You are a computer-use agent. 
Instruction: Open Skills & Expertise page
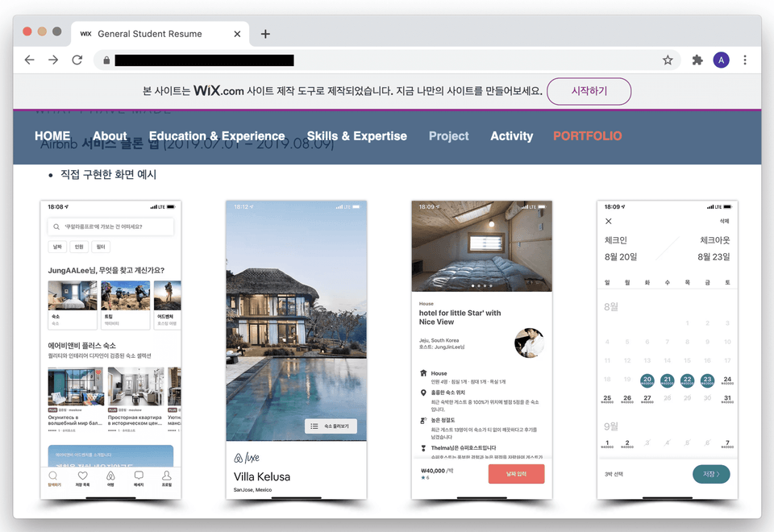point(357,135)
